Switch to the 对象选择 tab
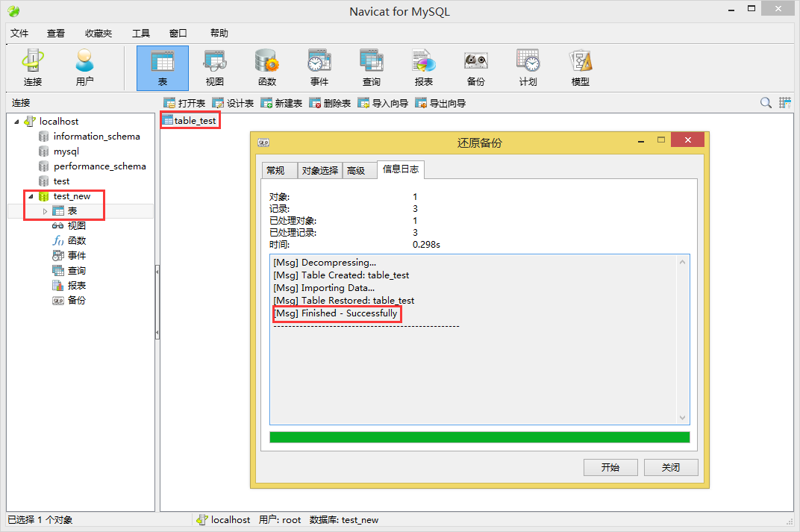The height and width of the screenshot is (532, 800). click(320, 170)
